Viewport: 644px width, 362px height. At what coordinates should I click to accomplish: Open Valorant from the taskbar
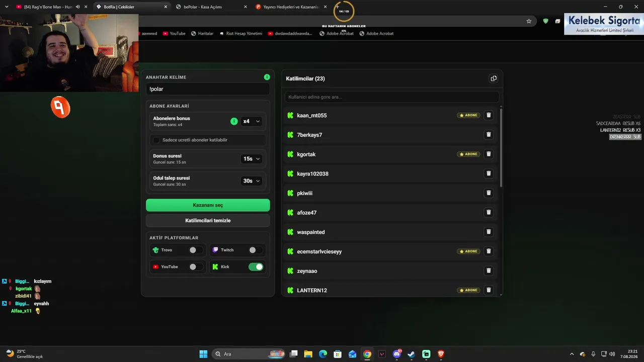click(382, 354)
